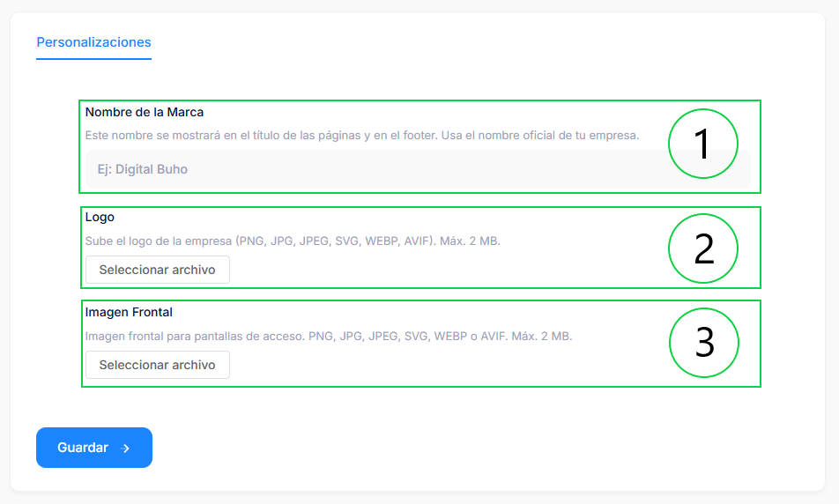Click the circled number 1 marker
This screenshot has height=504, width=839.
pos(702,144)
